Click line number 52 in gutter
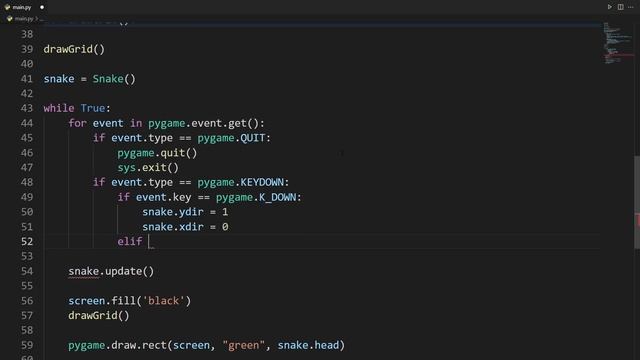Screen dimensions: 640x360 point(27,241)
